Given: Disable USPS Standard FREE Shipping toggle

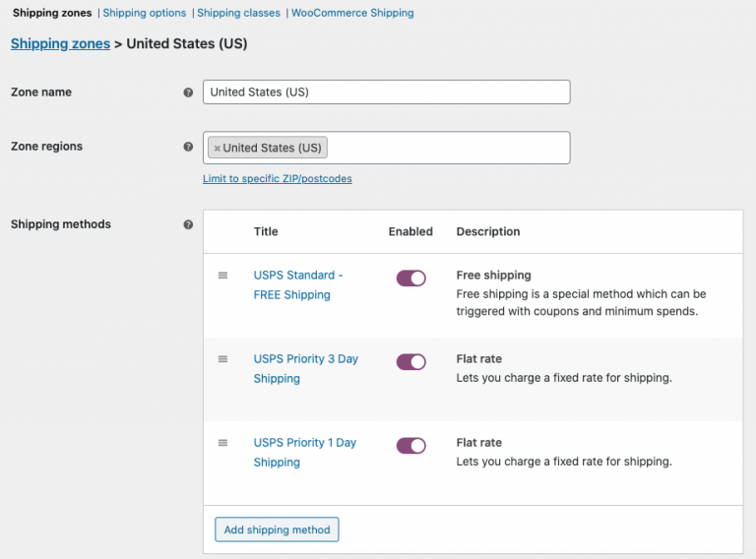Looking at the screenshot, I should (x=411, y=279).
